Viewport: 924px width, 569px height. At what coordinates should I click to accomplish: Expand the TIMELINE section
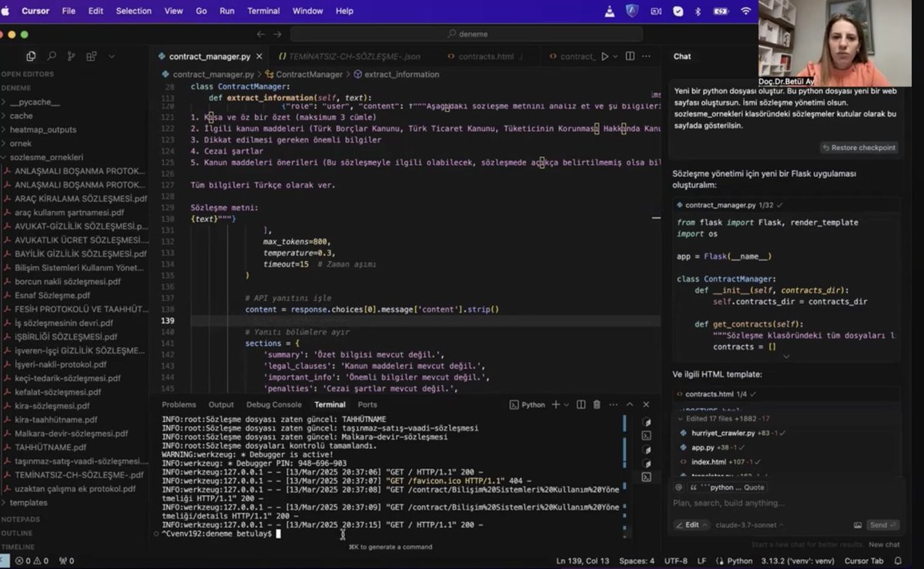tap(18, 547)
